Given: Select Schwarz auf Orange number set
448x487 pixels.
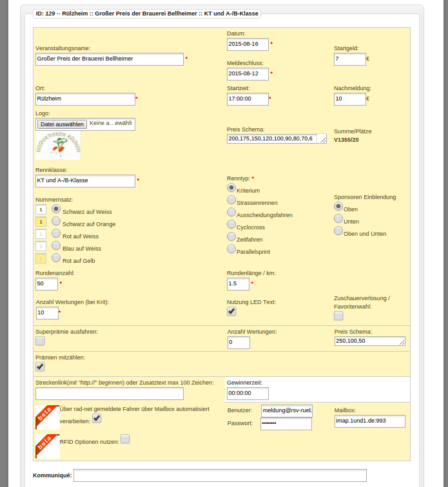Looking at the screenshot, I should [56, 222].
